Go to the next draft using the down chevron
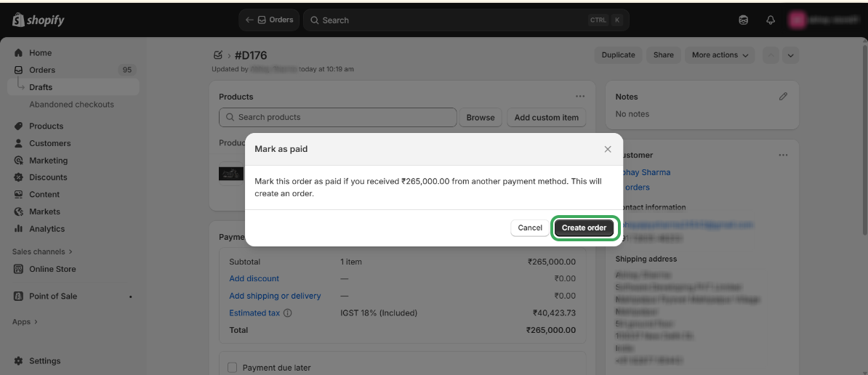Image resolution: width=868 pixels, height=375 pixels. click(x=791, y=55)
